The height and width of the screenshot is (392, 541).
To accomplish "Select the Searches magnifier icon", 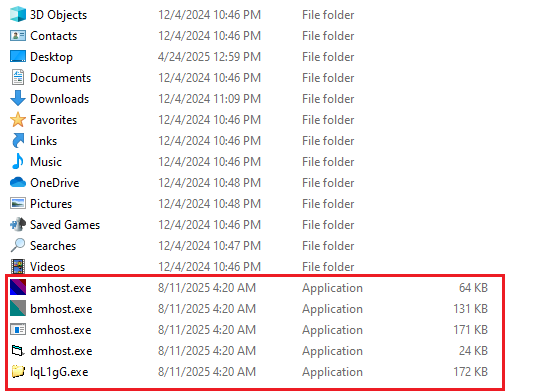I will coord(18,245).
